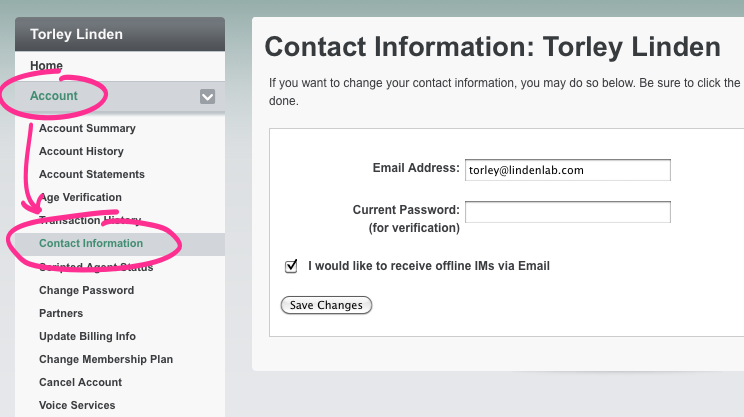Viewport: 744px width, 417px height.
Task: Open Account Summary link
Action: 87,128
